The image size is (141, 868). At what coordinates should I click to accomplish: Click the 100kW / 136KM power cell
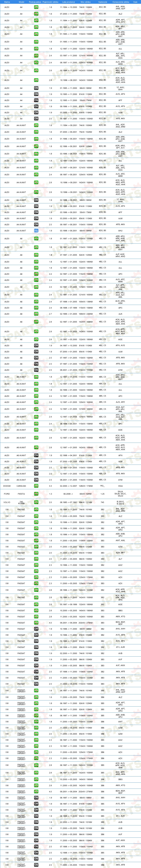85,302
